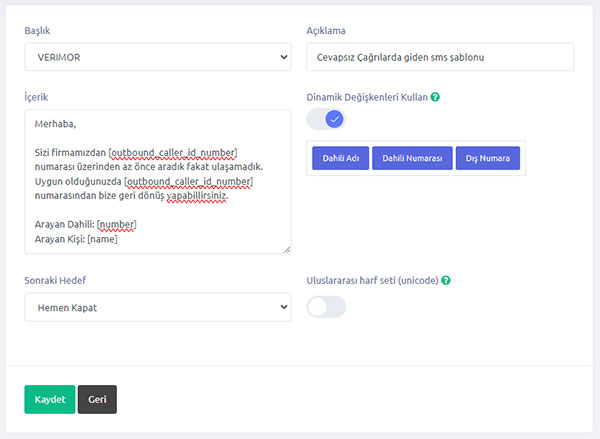Enable the Uluslararası harf seti toggle
Screen dimensions: 600x439
tap(326, 307)
